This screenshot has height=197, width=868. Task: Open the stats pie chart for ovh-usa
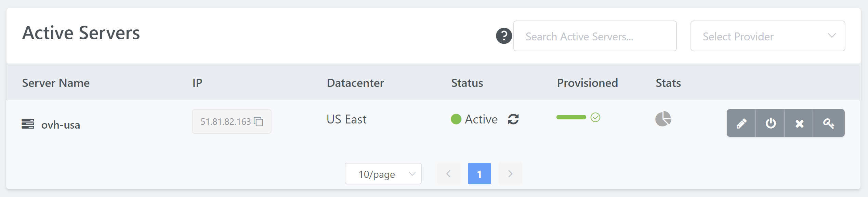pyautogui.click(x=663, y=119)
